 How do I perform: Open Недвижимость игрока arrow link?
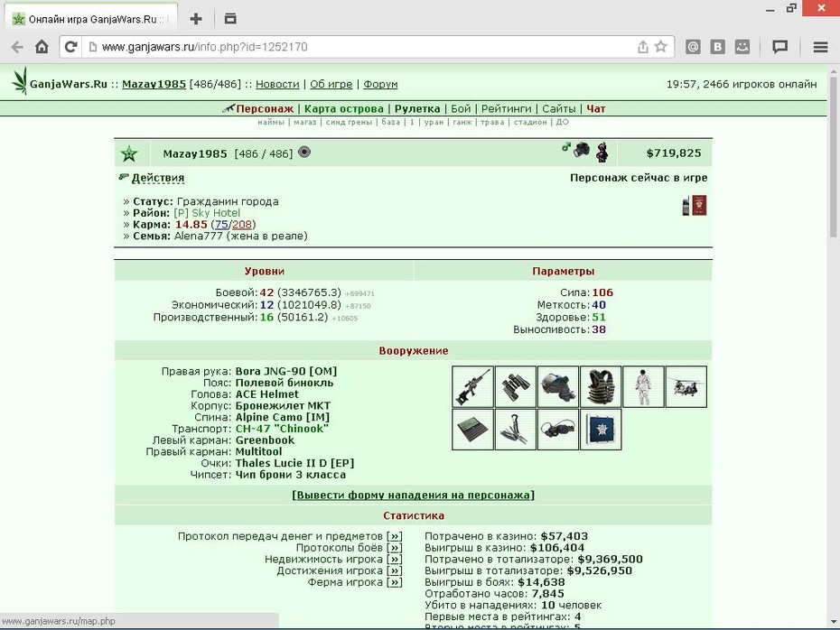[395, 560]
